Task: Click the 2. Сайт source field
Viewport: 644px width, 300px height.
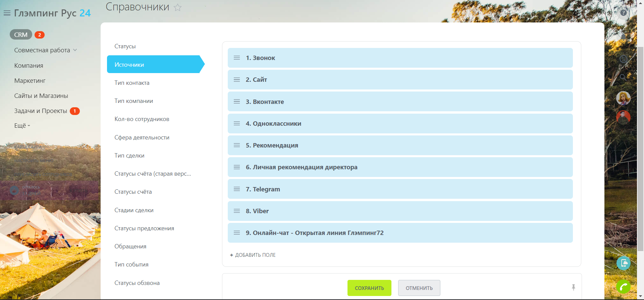Action: (400, 80)
